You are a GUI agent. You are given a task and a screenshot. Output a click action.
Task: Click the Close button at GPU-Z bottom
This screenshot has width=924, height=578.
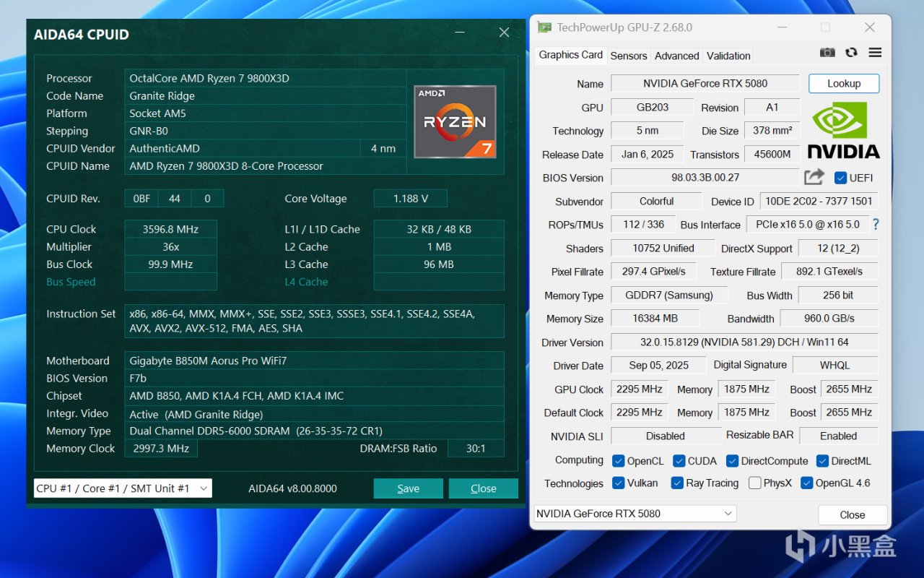point(852,515)
